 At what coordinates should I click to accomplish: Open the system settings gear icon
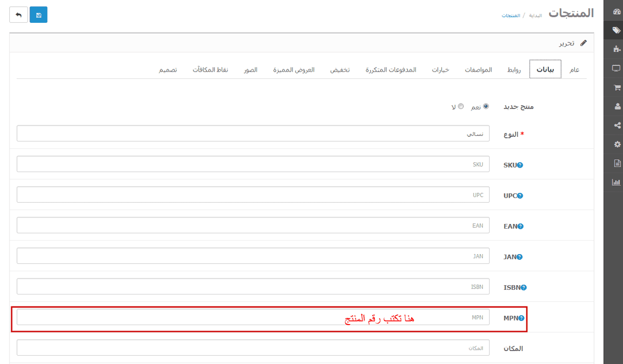pyautogui.click(x=617, y=144)
